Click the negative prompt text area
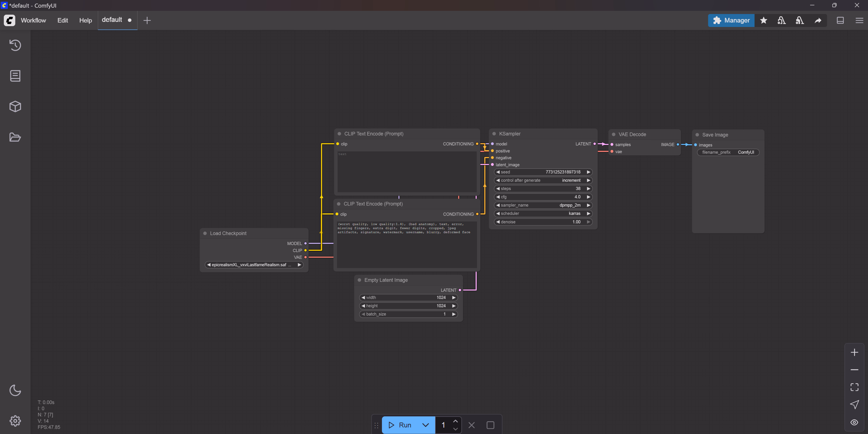Viewport: 868px width, 434px height. 407,244
